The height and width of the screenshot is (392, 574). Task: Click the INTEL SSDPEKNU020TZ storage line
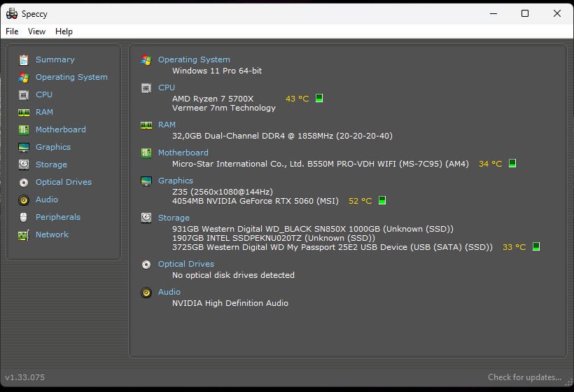[274, 238]
